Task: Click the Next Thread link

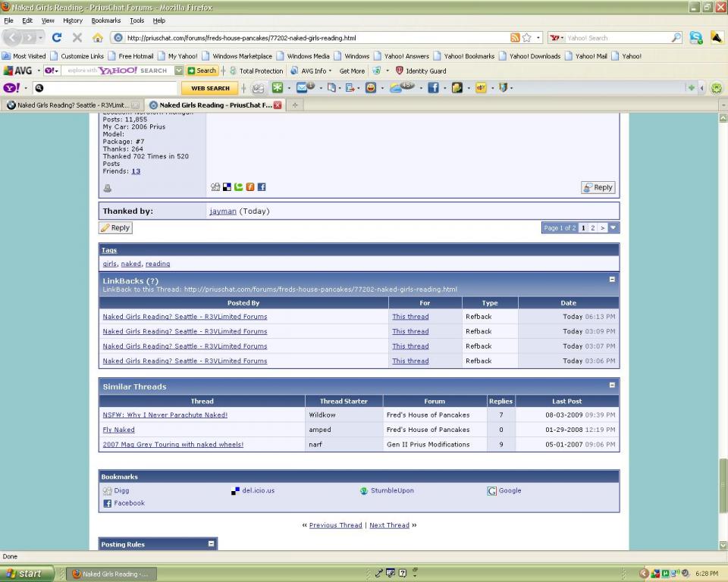Action: point(389,525)
